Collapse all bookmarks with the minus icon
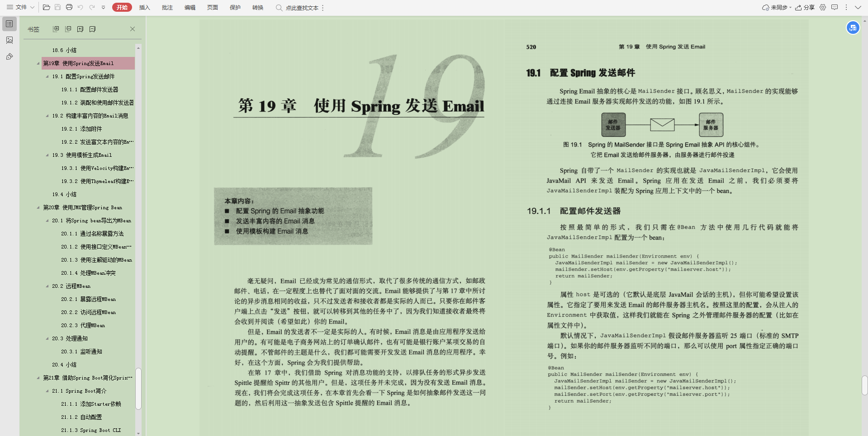Screen dimensions: 868x436 click(68, 28)
